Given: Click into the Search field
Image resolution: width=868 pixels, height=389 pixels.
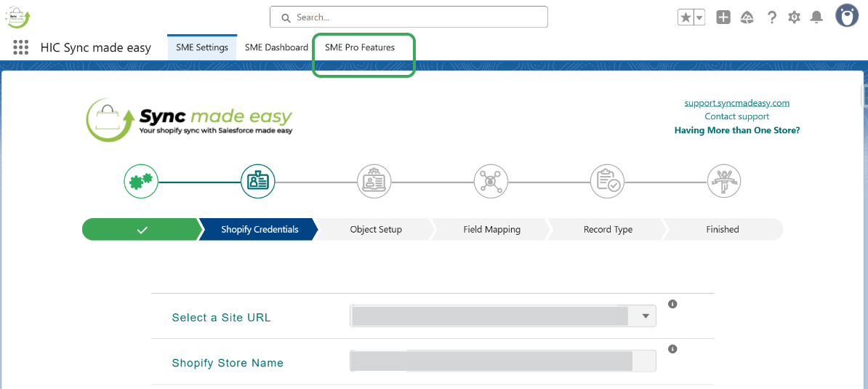Looking at the screenshot, I should (409, 17).
